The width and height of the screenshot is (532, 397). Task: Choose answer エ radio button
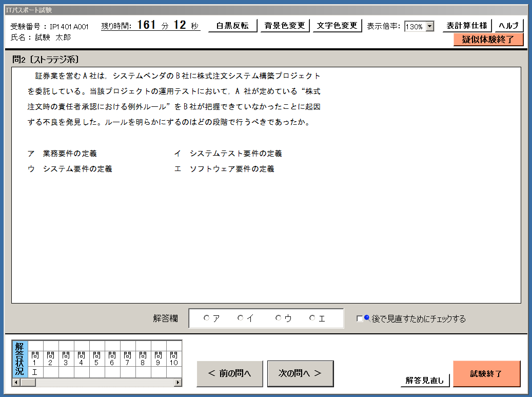(312, 318)
